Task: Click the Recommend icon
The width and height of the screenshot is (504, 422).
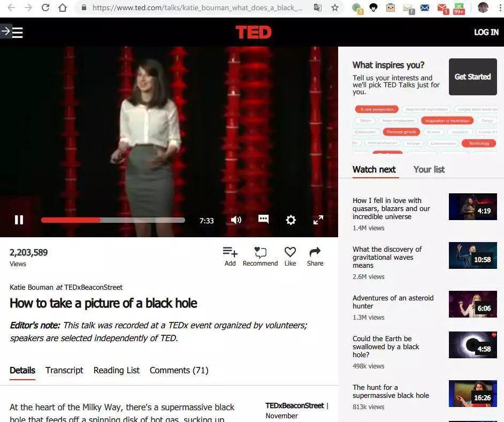Action: pyautogui.click(x=261, y=257)
